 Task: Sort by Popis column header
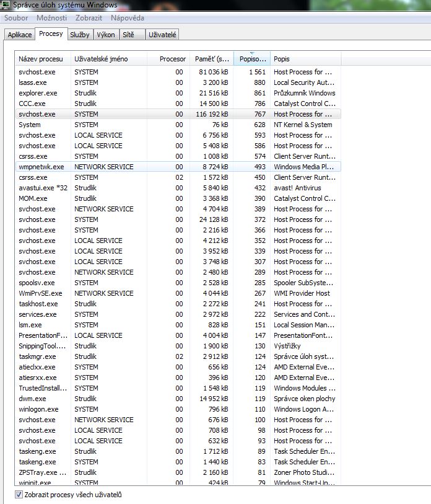coord(306,59)
